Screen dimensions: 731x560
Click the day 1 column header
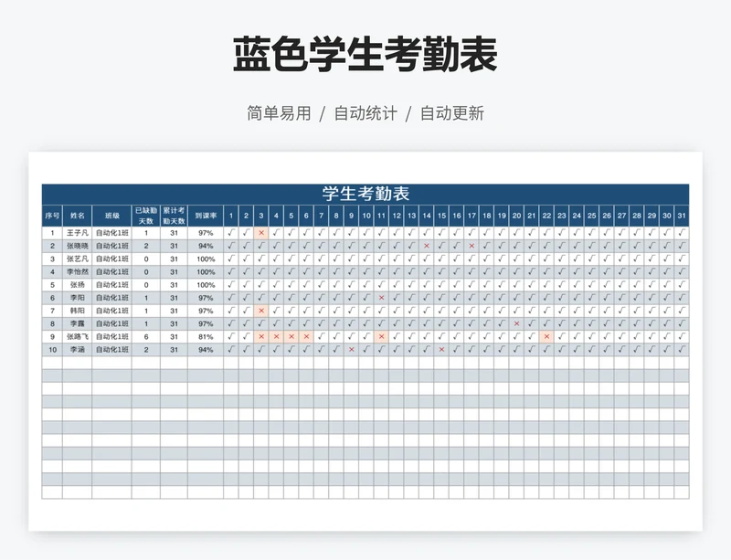[231, 216]
